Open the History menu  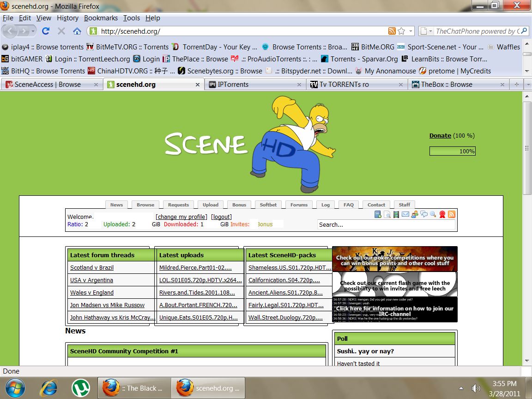[67, 18]
